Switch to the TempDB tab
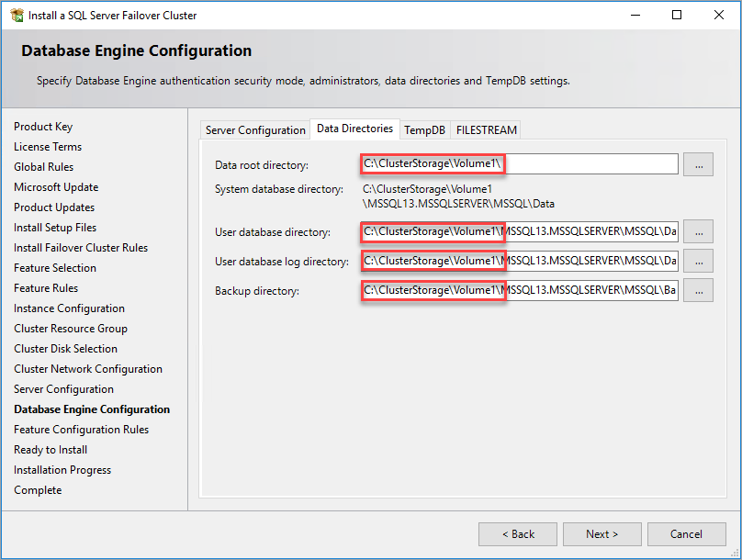The height and width of the screenshot is (560, 742). (x=424, y=129)
